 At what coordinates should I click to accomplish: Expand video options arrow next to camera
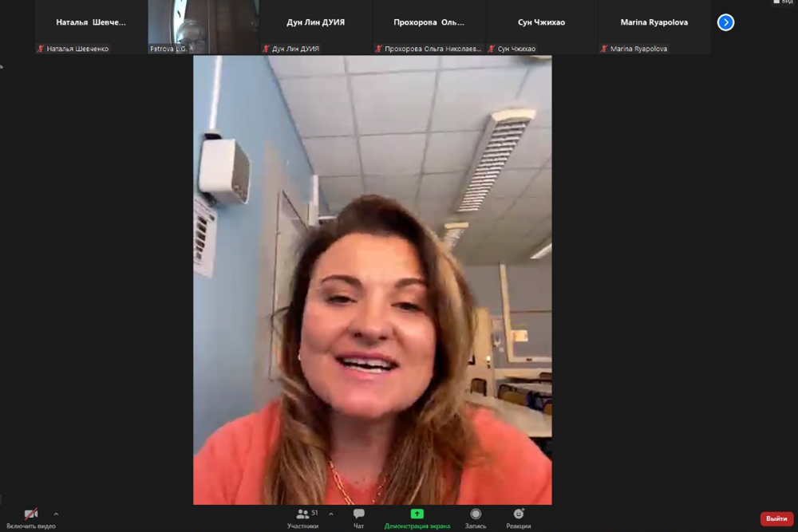pyautogui.click(x=56, y=514)
